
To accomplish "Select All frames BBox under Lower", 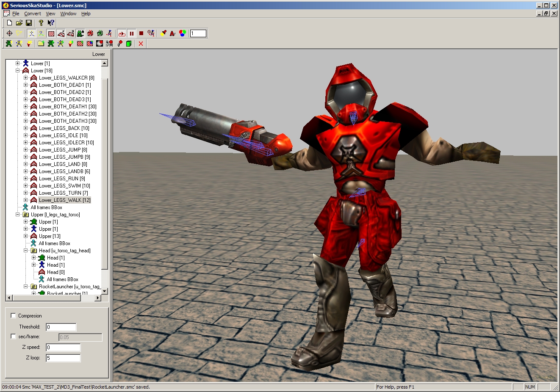I will [46, 207].
